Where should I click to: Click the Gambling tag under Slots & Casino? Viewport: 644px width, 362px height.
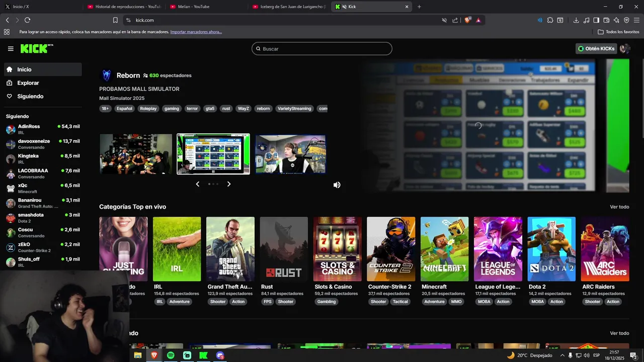327,302
